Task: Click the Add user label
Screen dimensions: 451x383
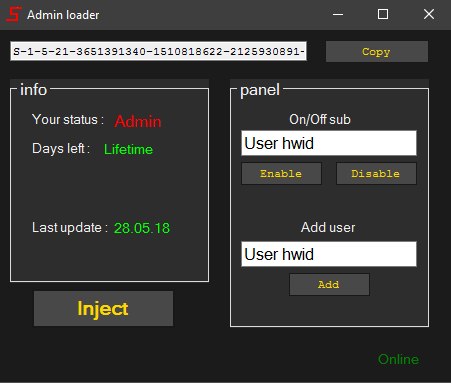Action: [328, 227]
